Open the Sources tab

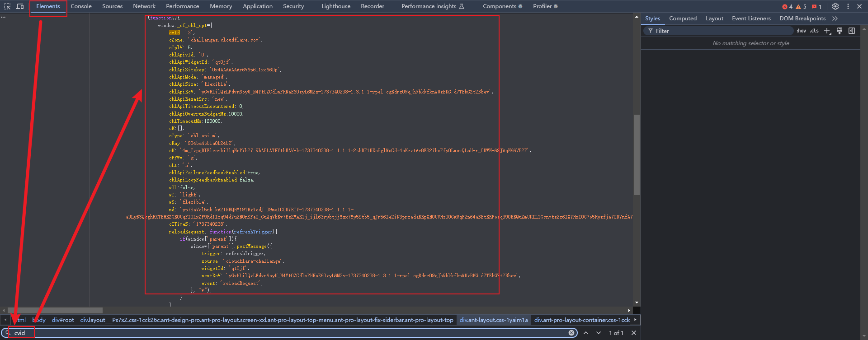click(112, 6)
